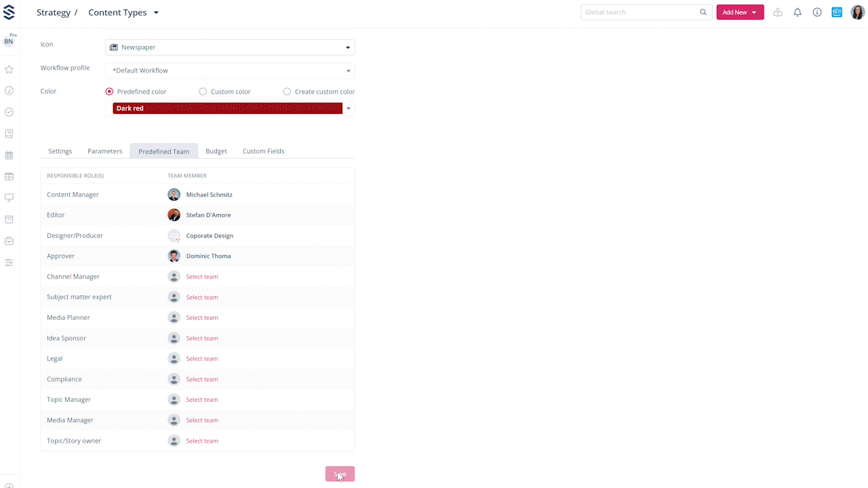The image size is (868, 488).
Task: Click the briefcase icon in sidebar
Action: coord(9,241)
